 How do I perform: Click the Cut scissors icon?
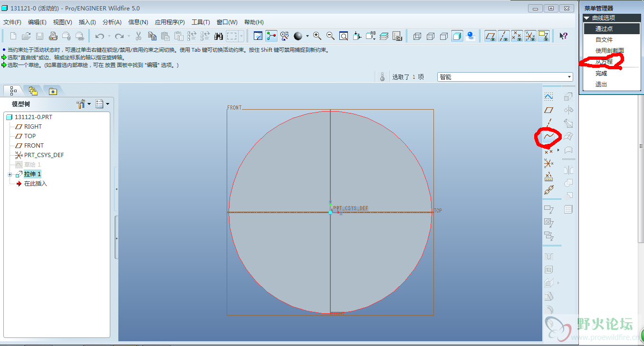pyautogui.click(x=139, y=36)
